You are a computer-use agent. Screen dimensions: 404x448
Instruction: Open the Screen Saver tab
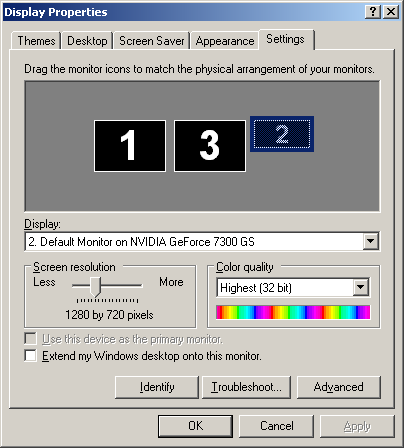152,41
